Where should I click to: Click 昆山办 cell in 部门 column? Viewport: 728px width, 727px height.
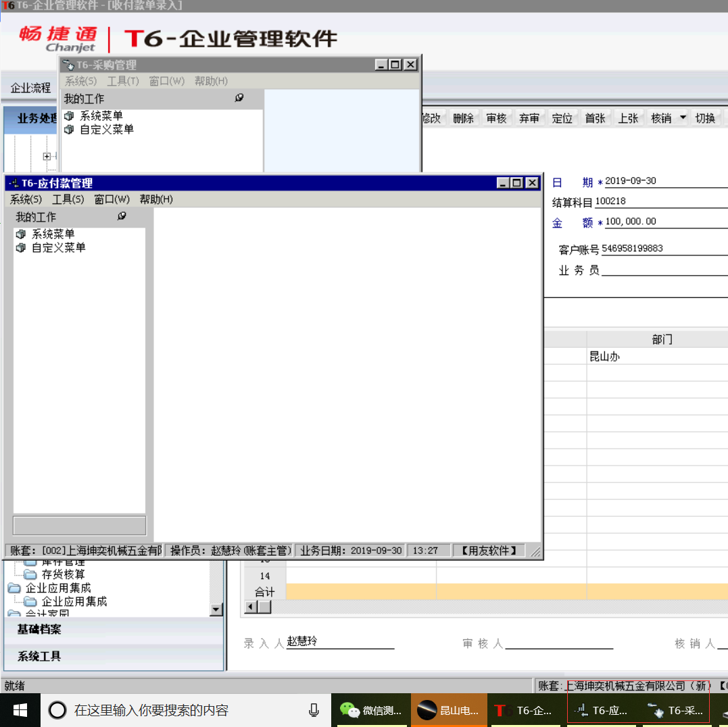click(658, 356)
